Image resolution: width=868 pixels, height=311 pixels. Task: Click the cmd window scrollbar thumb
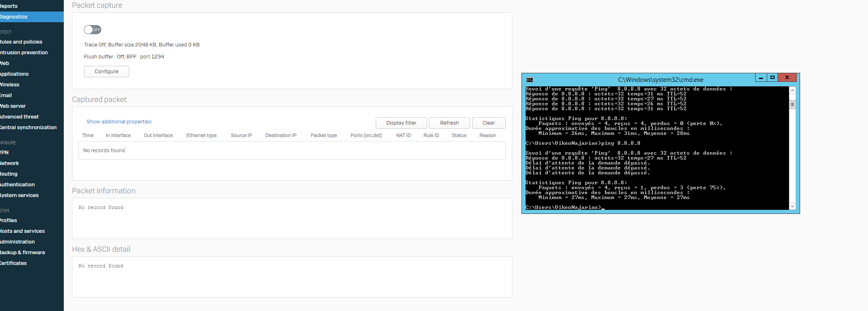[792, 104]
